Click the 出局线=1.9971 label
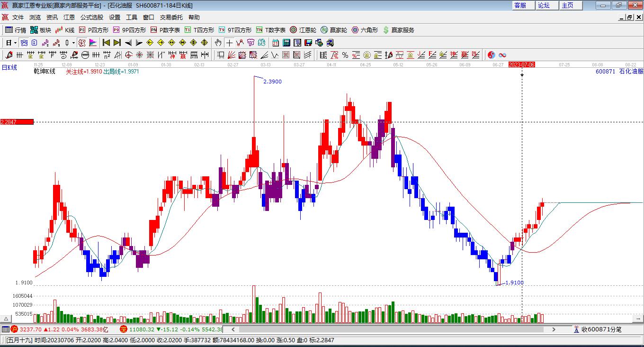The width and height of the screenshot is (644, 347). pyautogui.click(x=121, y=72)
